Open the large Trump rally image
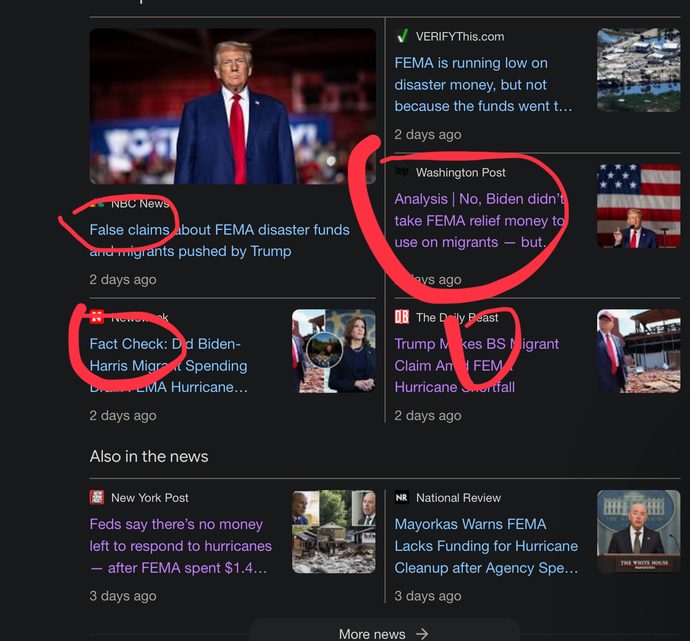Screen dimensions: 690x641 click(232, 106)
